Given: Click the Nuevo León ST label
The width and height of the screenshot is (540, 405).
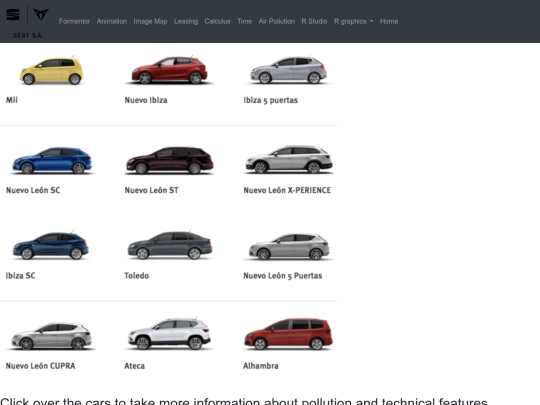Looking at the screenshot, I should click(152, 190).
